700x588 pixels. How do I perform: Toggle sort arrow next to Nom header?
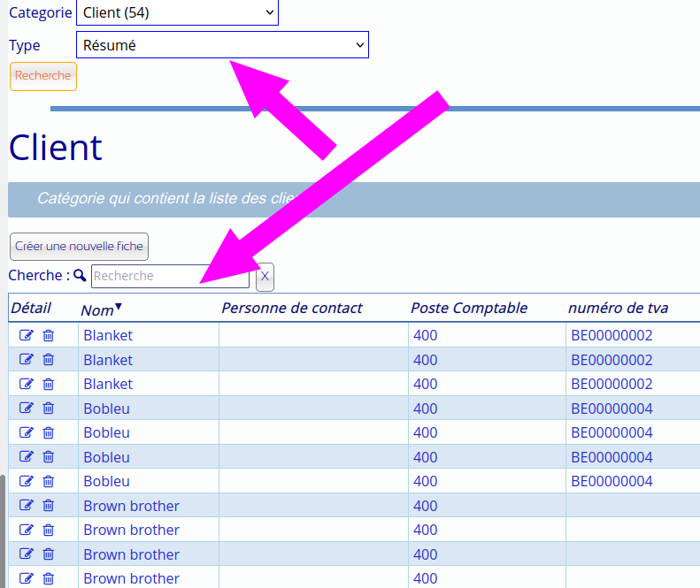pos(119,307)
